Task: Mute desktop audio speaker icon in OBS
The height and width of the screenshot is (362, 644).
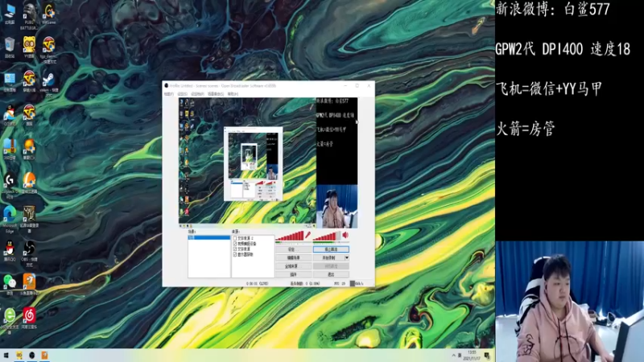Action: pos(345,235)
